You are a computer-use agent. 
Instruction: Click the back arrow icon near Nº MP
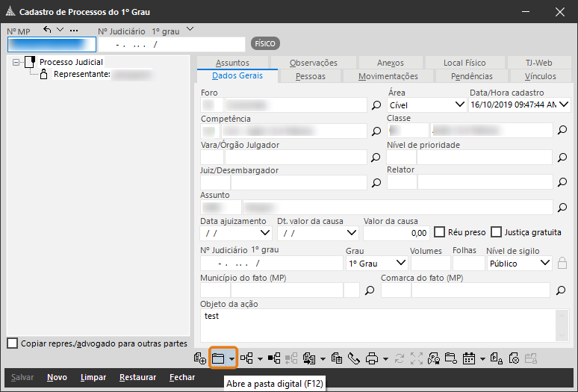49,30
